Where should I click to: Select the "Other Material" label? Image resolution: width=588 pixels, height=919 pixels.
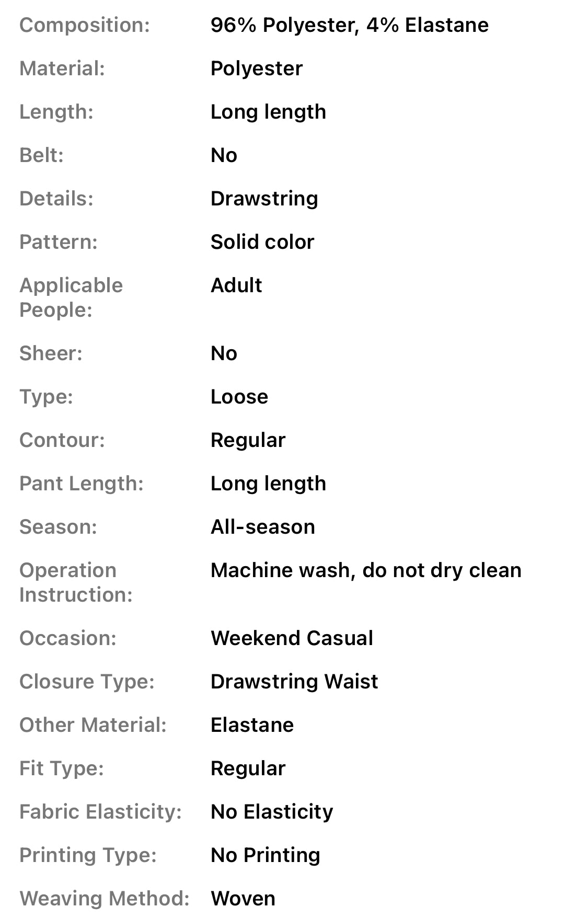(x=93, y=725)
